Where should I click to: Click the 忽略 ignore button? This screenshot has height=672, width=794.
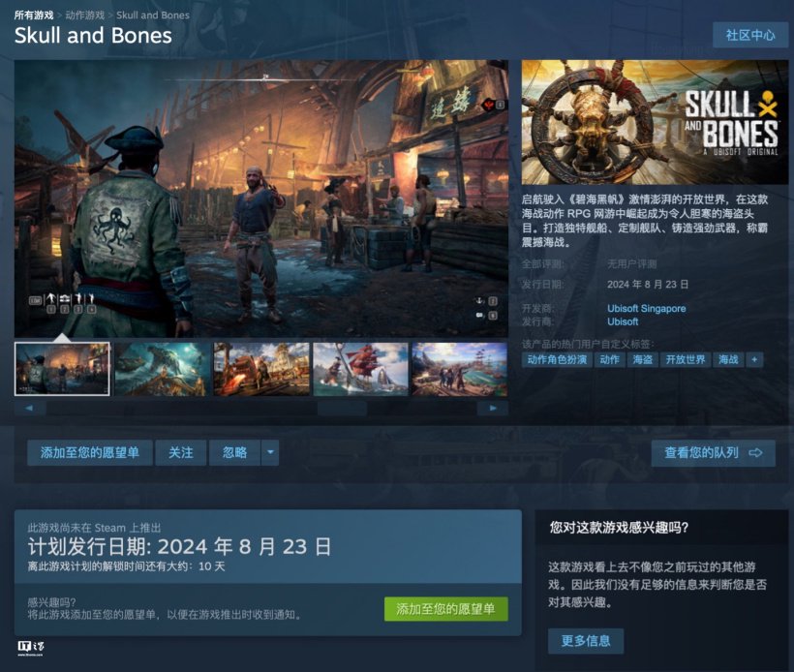pos(235,452)
